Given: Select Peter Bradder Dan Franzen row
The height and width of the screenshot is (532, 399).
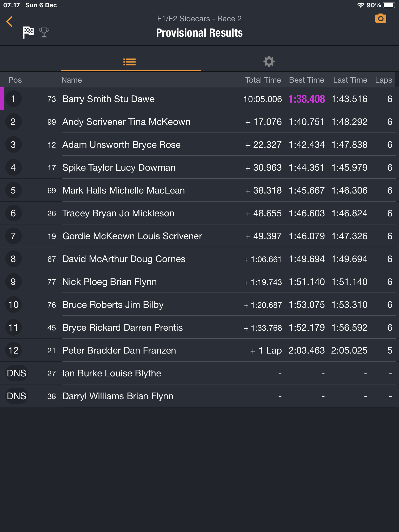Looking at the screenshot, I should 119,350.
